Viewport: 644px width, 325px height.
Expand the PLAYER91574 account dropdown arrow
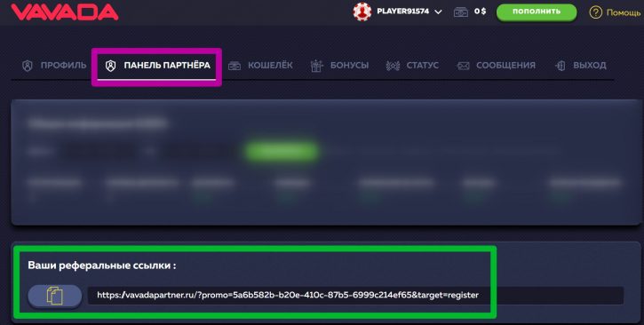[438, 12]
